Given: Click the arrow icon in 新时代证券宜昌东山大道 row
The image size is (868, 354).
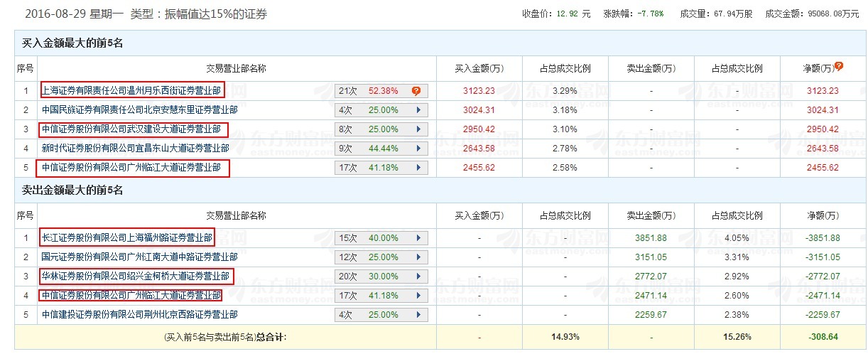Looking at the screenshot, I should pos(418,149).
